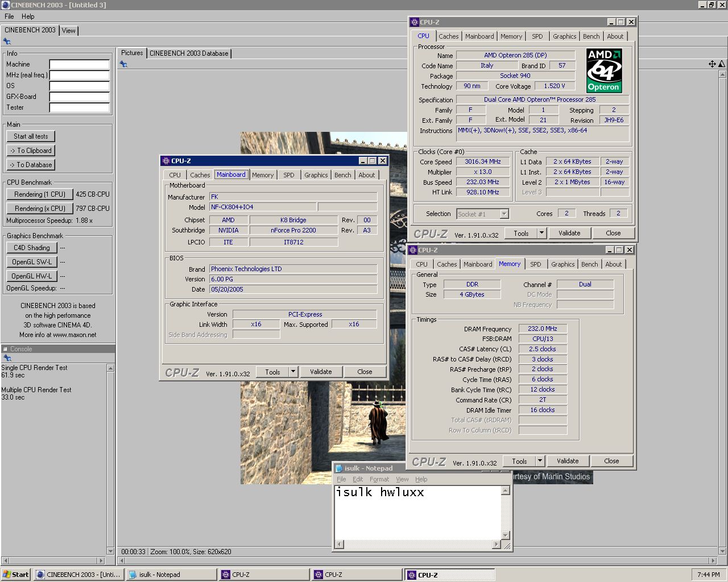Image resolution: width=728 pixels, height=582 pixels.
Task: Open the Edit menu in Notepad
Action: pyautogui.click(x=358, y=479)
